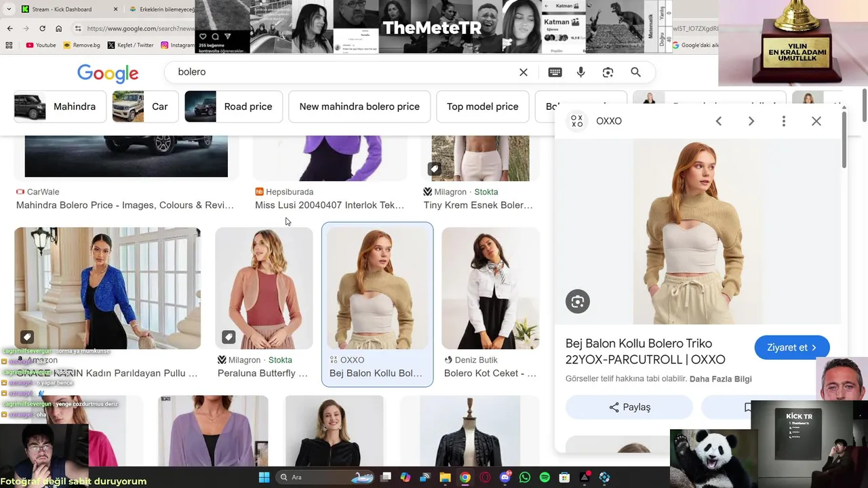Open the purple cardigan thumbnail in bottom row
Screen dimensions: 868x488
213,431
